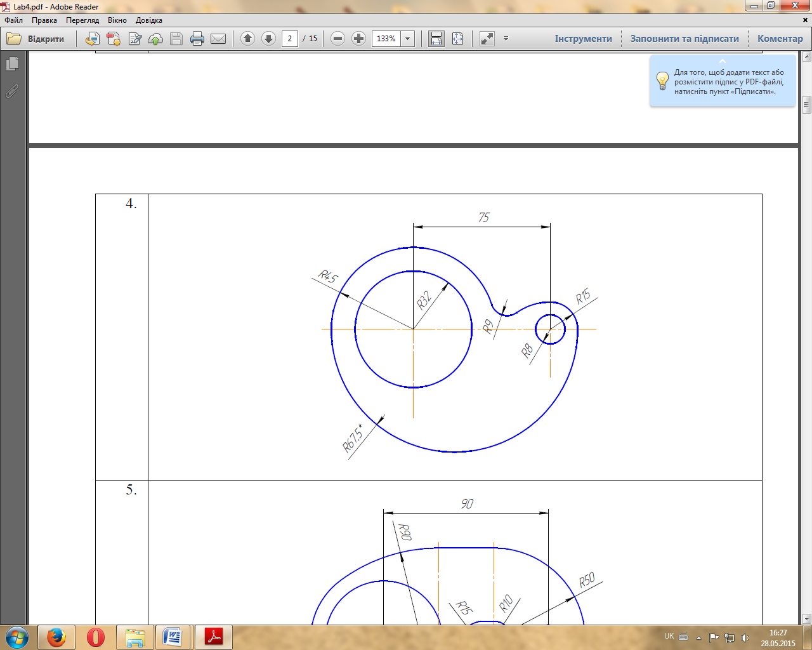Click the convert PDF file icon
The height and width of the screenshot is (650, 812).
point(114,39)
